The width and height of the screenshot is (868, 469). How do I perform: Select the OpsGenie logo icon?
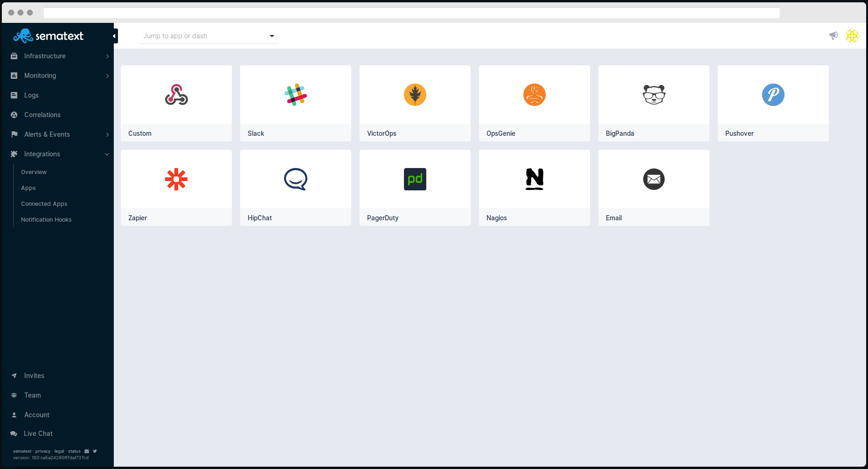(x=535, y=95)
